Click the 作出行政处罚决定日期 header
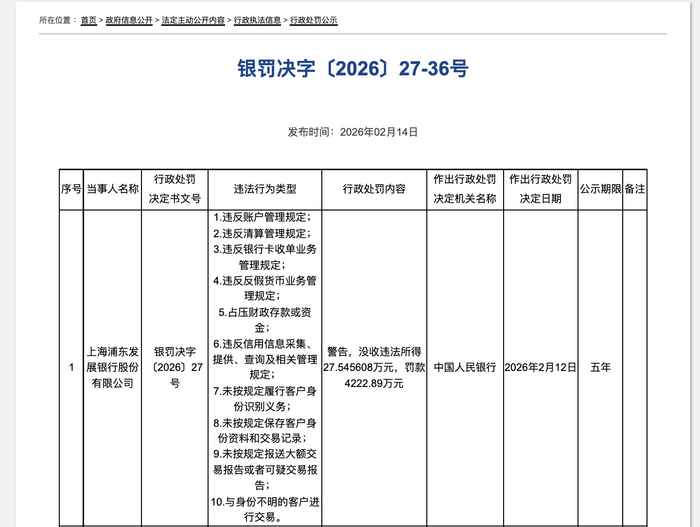This screenshot has width=700, height=527. tap(541, 189)
